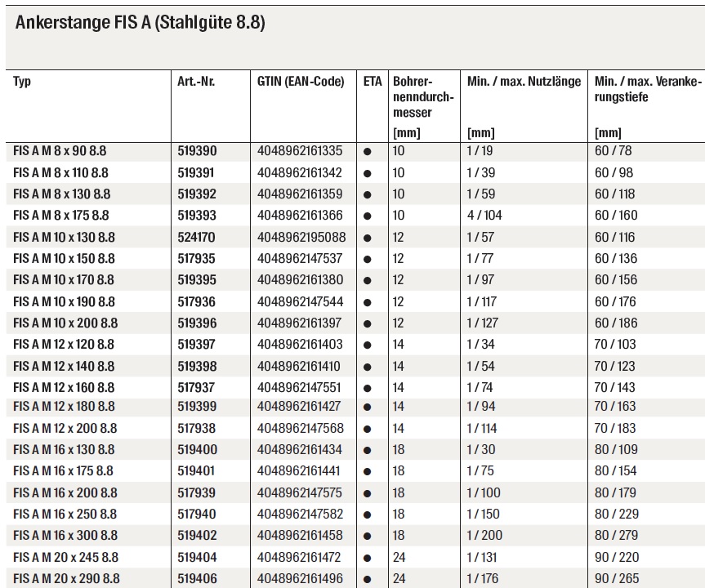
Task: Click Nutzlänge value 4 / 104
Action: tap(484, 215)
